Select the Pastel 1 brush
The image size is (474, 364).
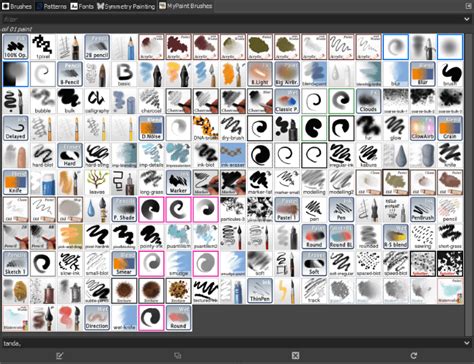point(287,210)
